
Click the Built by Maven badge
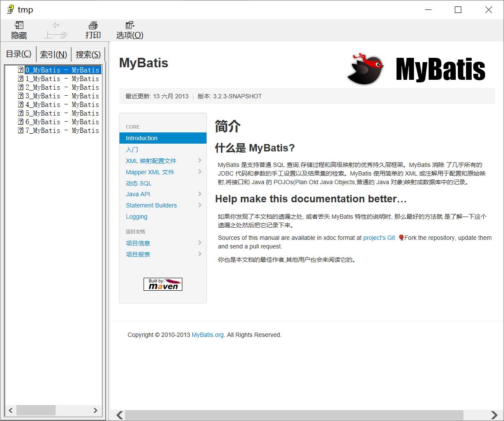pos(163,284)
